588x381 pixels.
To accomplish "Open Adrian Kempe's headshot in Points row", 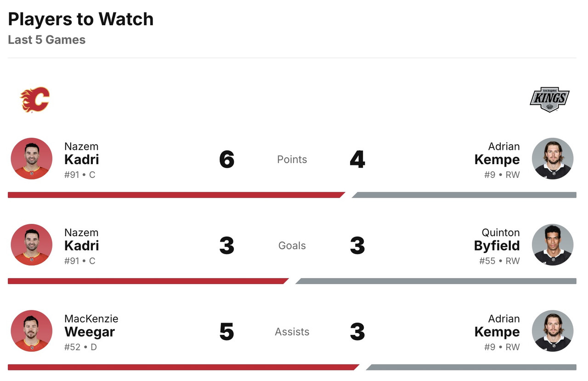I will pyautogui.click(x=552, y=159).
